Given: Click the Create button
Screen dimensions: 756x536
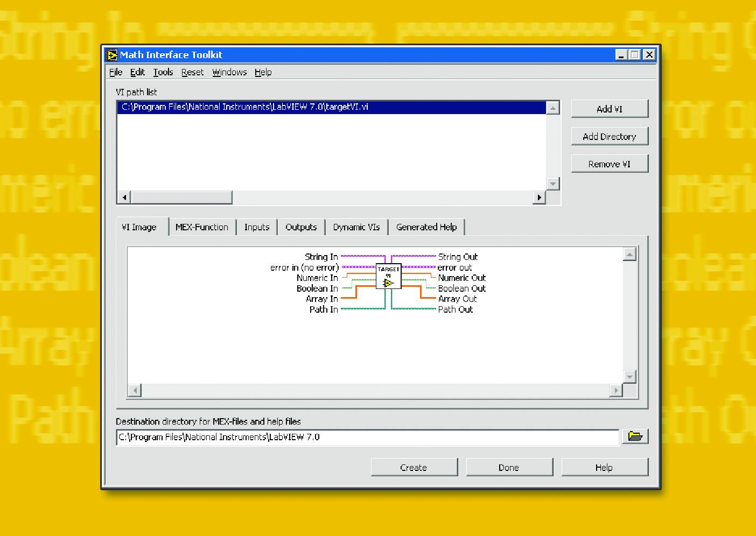Looking at the screenshot, I should click(414, 467).
